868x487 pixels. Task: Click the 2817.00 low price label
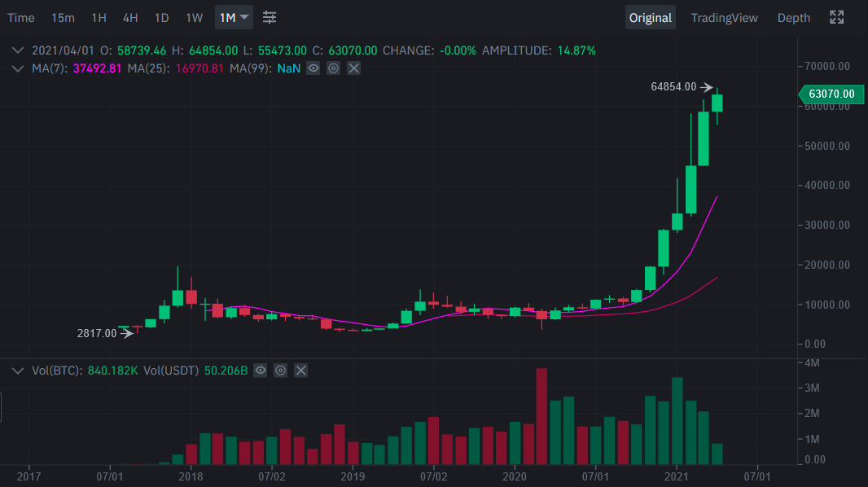point(97,333)
